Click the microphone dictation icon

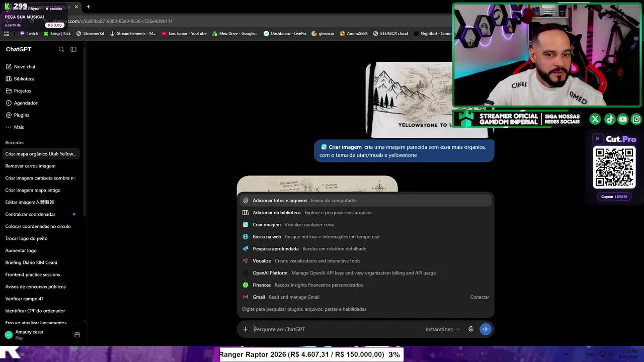point(471,329)
